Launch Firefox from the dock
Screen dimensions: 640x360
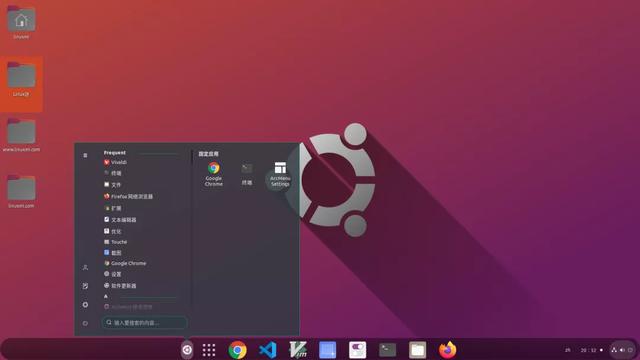448,350
